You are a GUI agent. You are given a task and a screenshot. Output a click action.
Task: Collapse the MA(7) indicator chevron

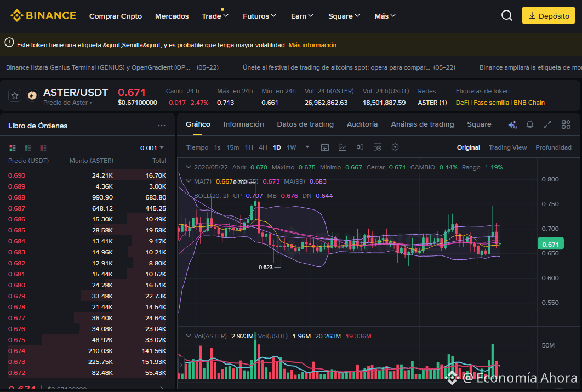[x=189, y=181]
